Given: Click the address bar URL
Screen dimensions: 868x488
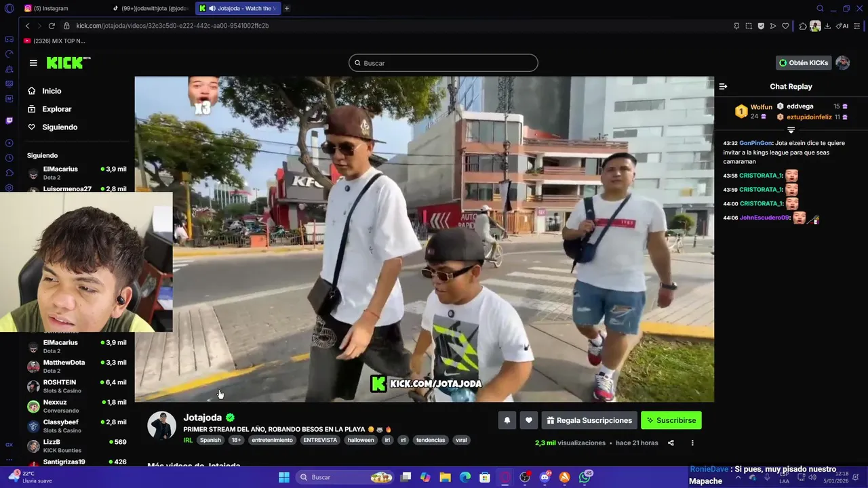Looking at the screenshot, I should [x=172, y=26].
